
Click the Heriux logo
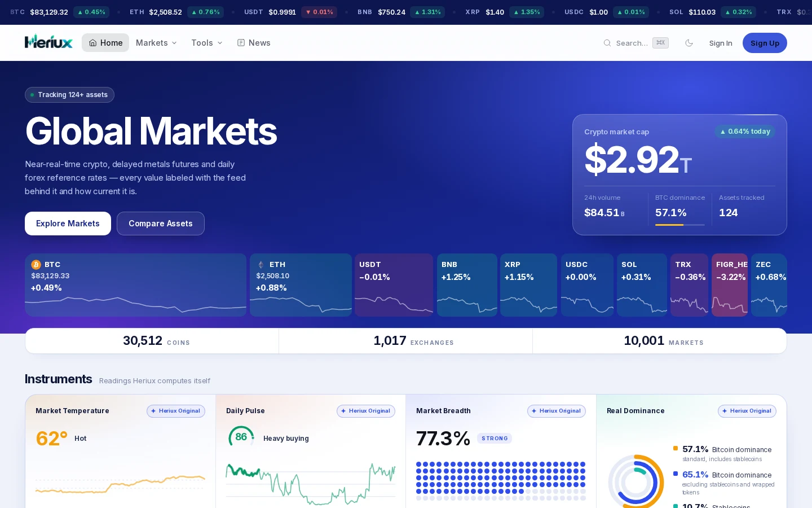click(x=48, y=42)
